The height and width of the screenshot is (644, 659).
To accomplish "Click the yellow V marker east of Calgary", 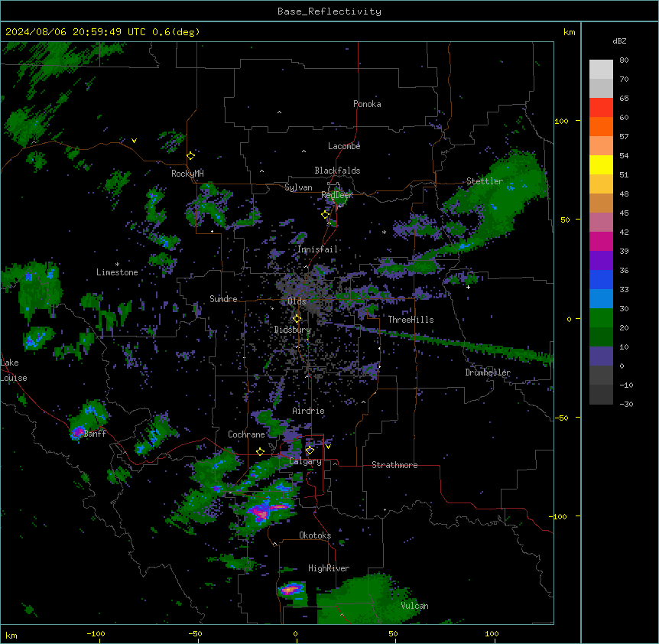I will (328, 447).
